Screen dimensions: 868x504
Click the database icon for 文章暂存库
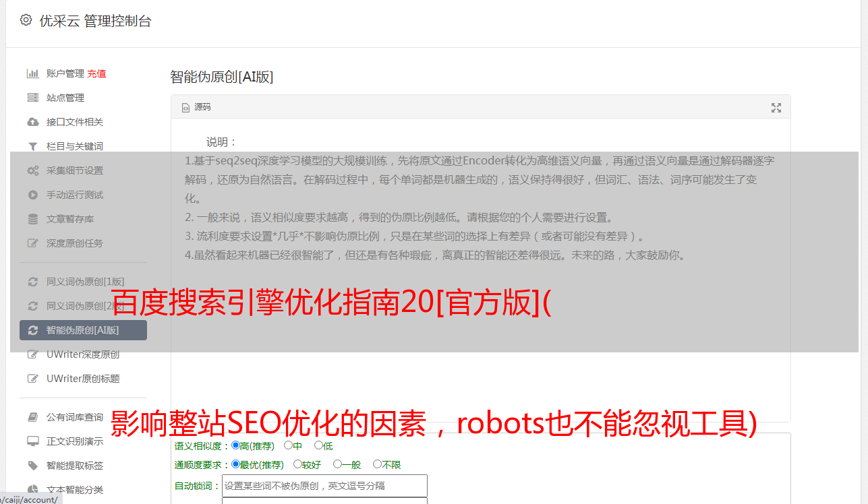click(32, 219)
